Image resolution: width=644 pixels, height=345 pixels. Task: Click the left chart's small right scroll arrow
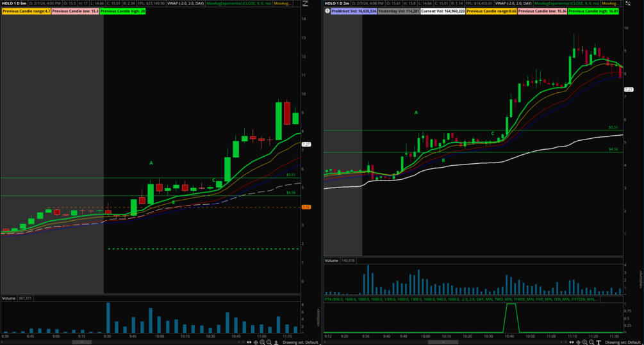click(243, 342)
